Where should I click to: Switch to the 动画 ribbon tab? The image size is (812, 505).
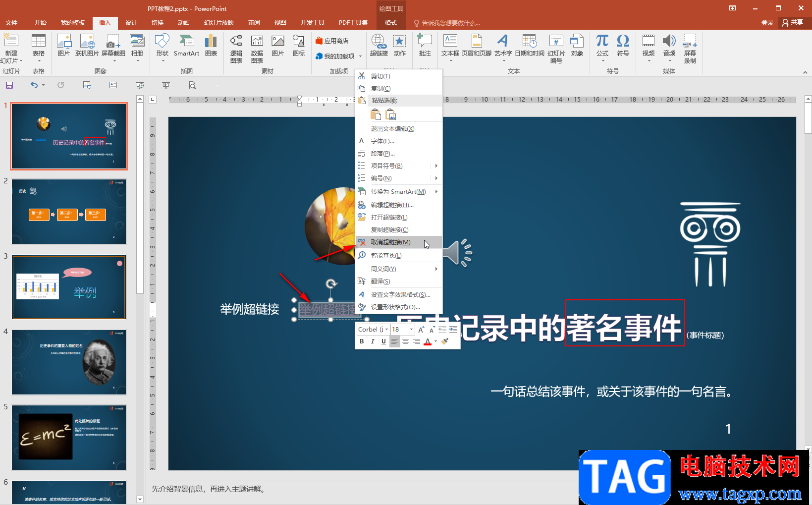pyautogui.click(x=184, y=23)
